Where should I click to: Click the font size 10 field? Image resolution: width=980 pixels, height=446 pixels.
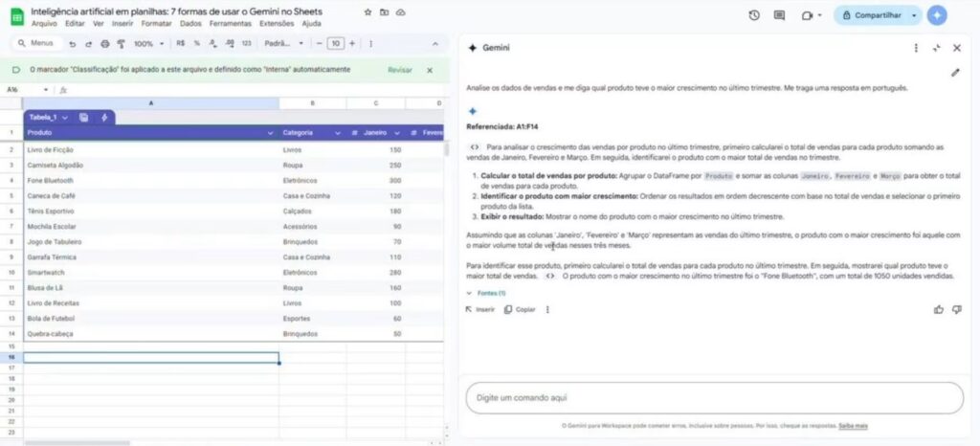click(x=336, y=44)
